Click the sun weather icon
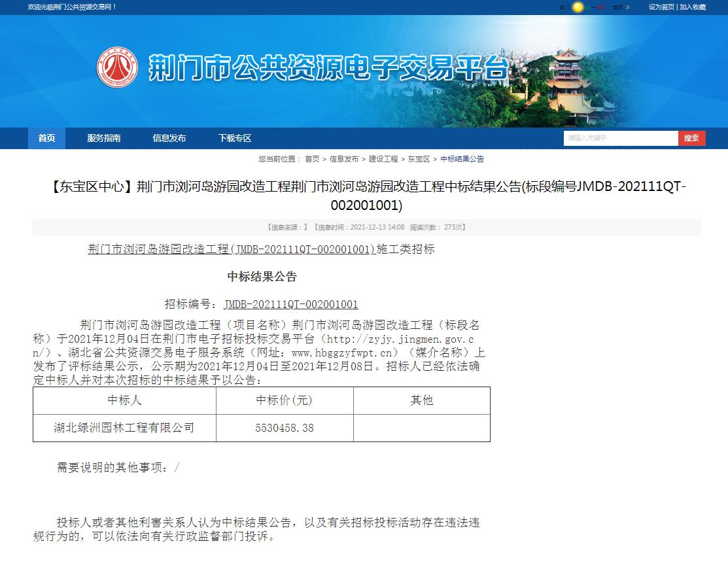The image size is (728, 588). 578,7
